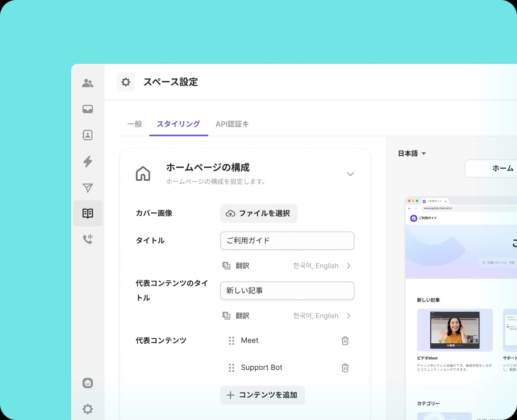Image resolution: width=517 pixels, height=420 pixels.
Task: Open the inbox icon in sidebar
Action: [88, 109]
